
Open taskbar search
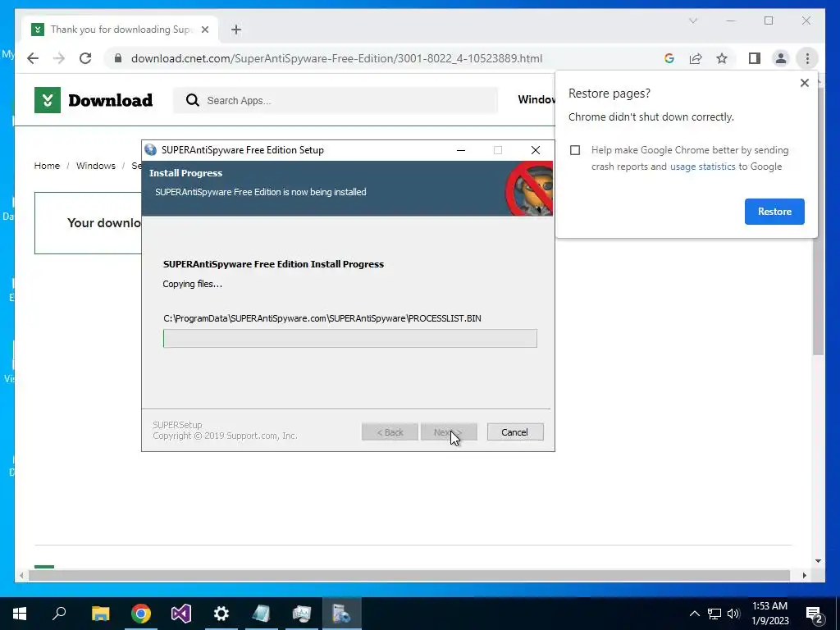click(x=59, y=614)
